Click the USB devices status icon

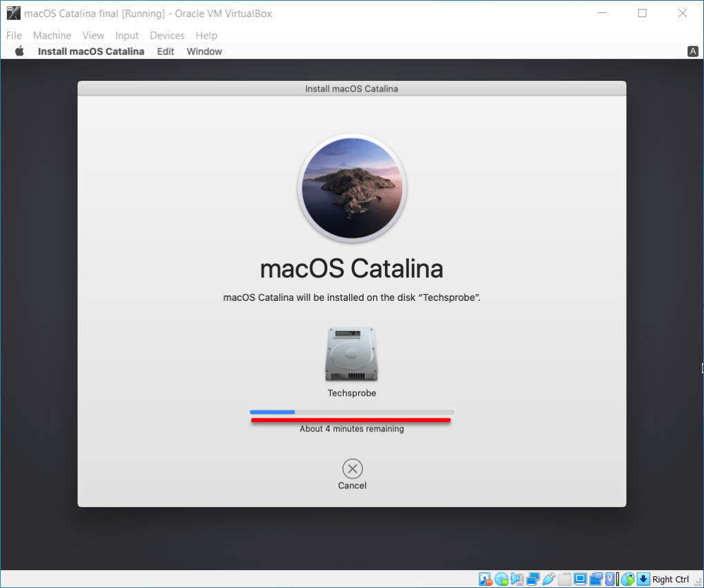[549, 579]
